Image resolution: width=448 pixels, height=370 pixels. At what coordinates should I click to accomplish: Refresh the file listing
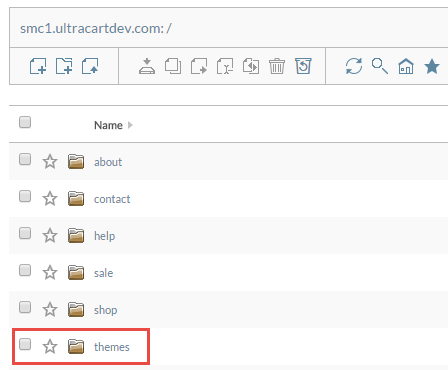[x=354, y=66]
